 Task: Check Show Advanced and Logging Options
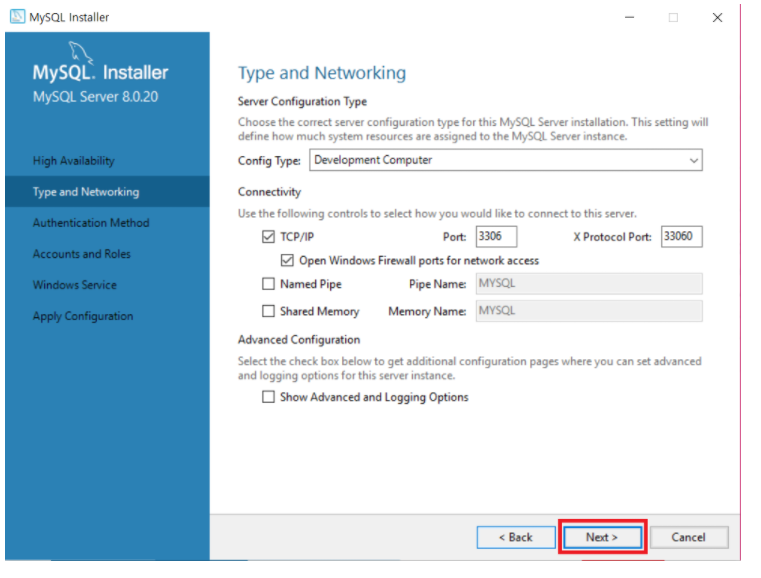tap(268, 396)
